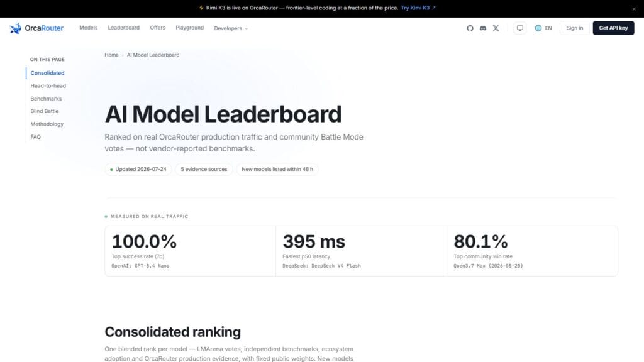The width and height of the screenshot is (644, 362).
Task: Open the X (Twitter) icon link
Action: 496,28
